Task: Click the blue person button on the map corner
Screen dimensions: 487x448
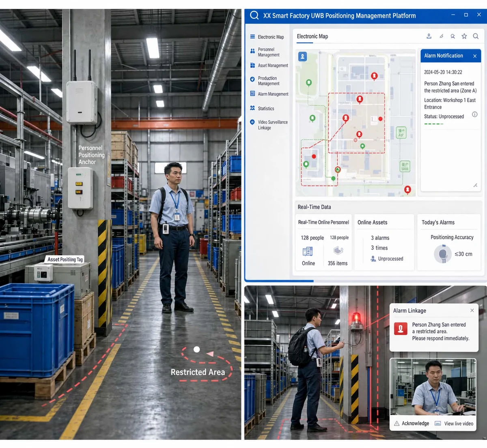Action: 302,56
